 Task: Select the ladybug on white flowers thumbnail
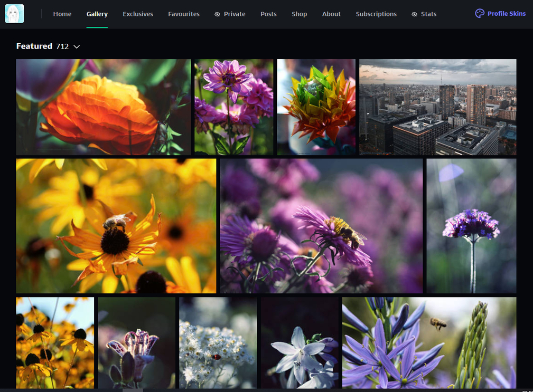point(218,342)
